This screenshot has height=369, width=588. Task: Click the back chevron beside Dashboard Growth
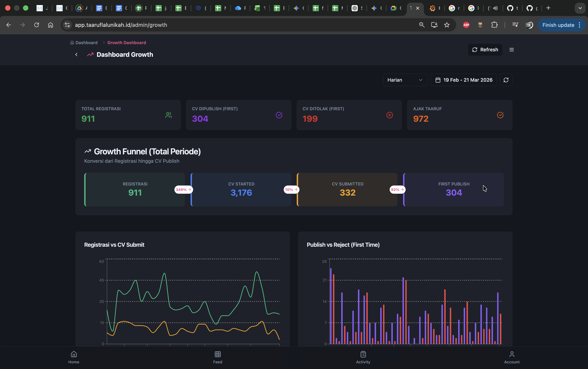(76, 54)
